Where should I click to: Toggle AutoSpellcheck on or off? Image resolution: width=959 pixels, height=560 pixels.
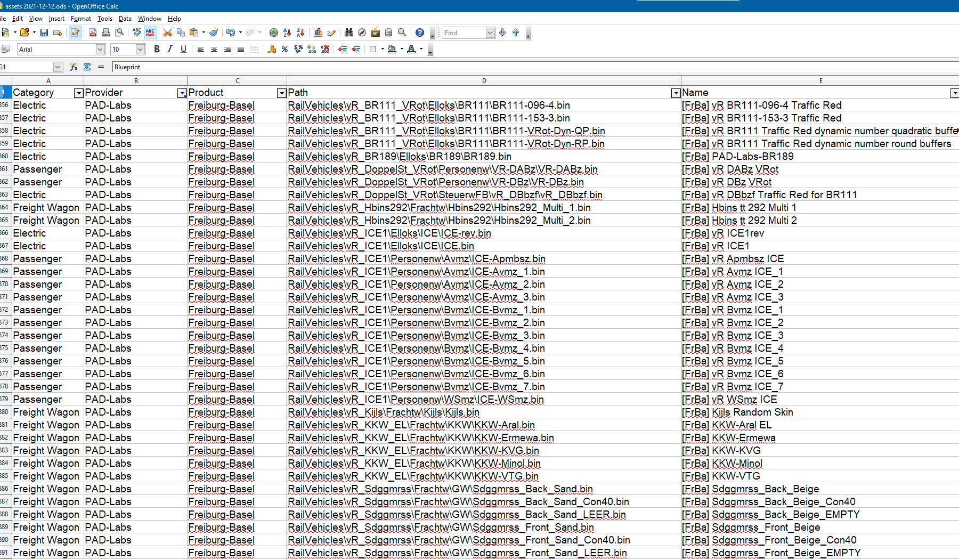tap(150, 33)
